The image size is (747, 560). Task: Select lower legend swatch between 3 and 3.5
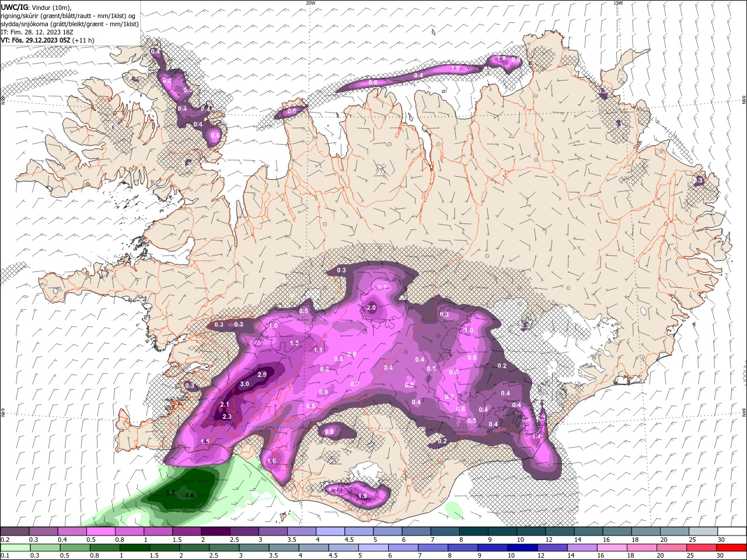254,548
